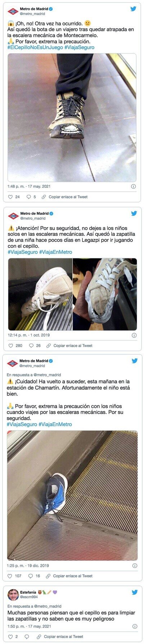This screenshot has height=644, width=144.
Task: Open replies on the tweet with 26 comments
Action: 31,346
